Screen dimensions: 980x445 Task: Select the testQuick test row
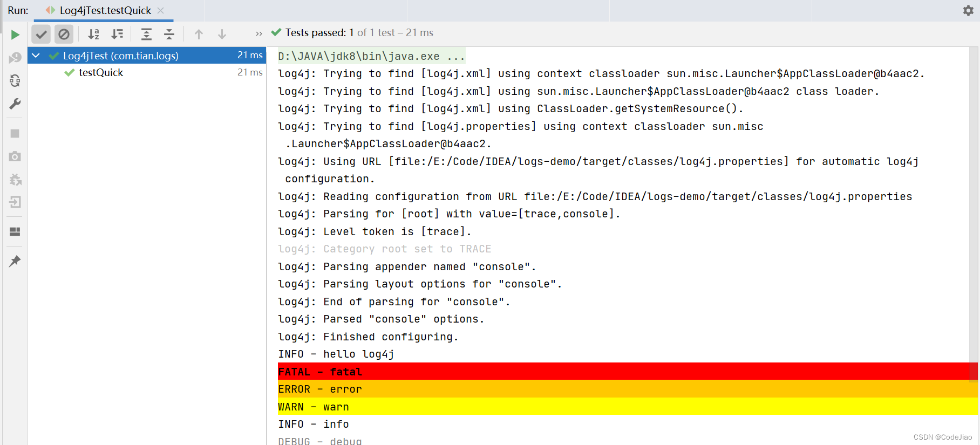point(147,72)
